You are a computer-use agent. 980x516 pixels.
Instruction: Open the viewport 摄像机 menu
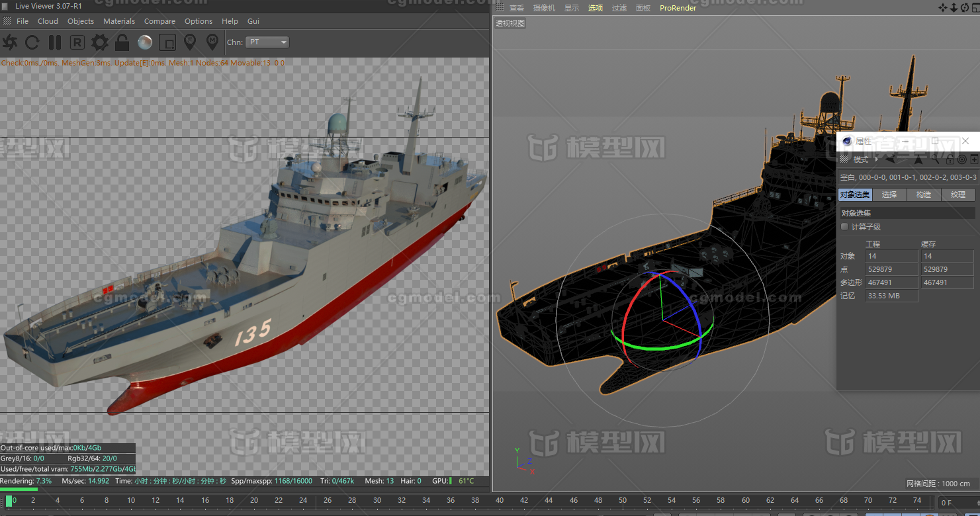[x=544, y=8]
